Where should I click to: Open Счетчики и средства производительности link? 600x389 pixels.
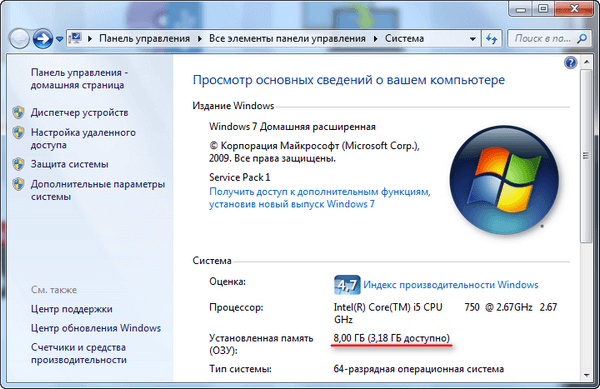click(79, 353)
